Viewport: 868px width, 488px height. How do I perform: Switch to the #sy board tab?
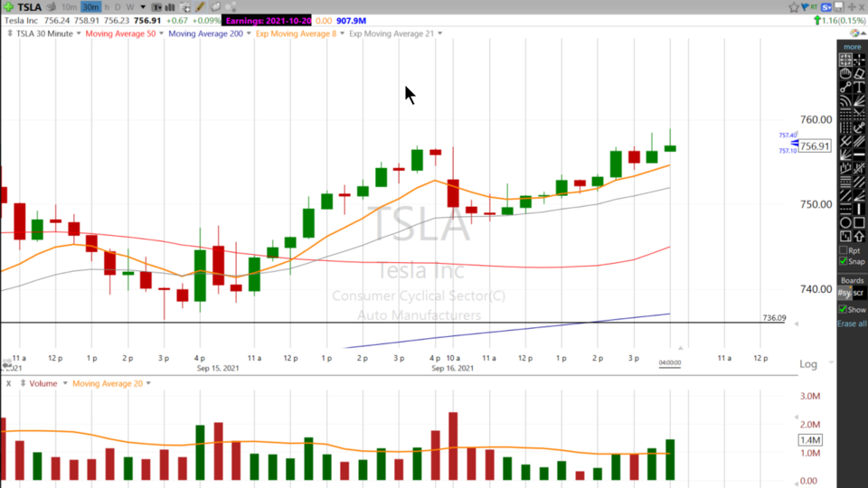coord(844,293)
